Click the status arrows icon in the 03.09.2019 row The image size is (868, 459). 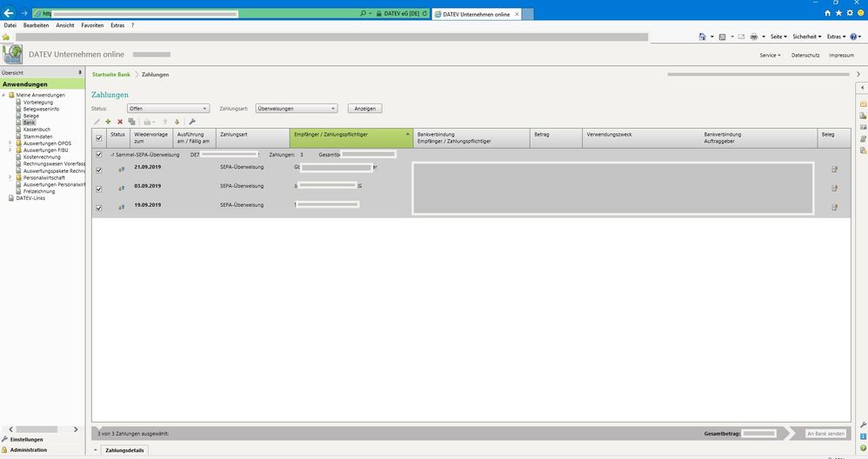click(x=121, y=189)
